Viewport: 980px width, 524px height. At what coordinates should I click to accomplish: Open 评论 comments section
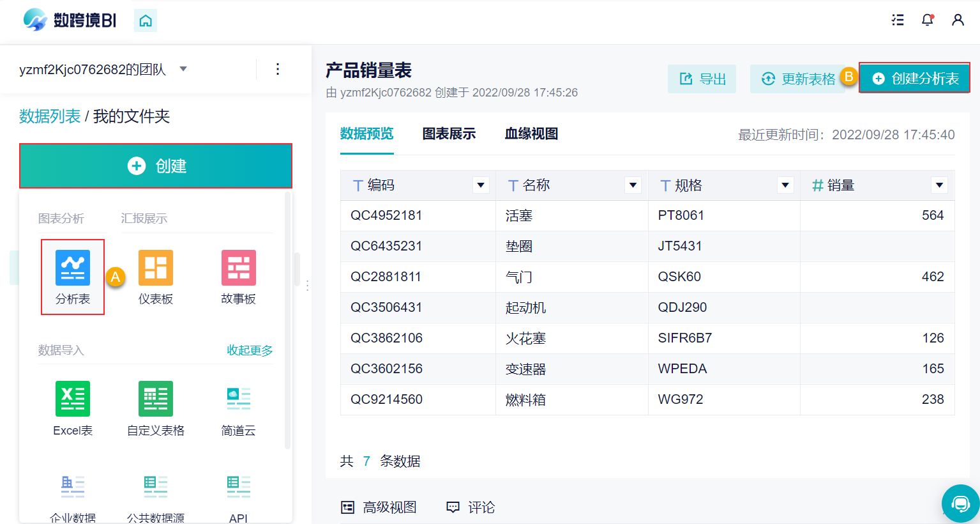(471, 507)
